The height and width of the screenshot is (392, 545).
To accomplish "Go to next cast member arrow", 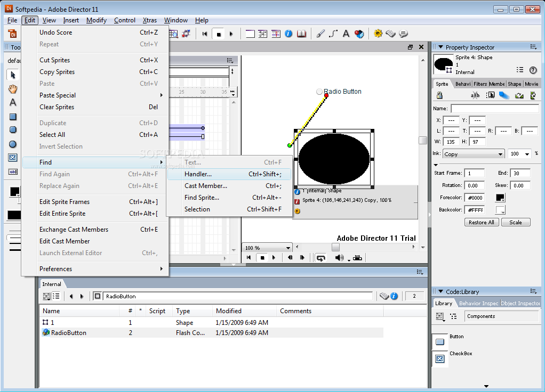I will [82, 296].
